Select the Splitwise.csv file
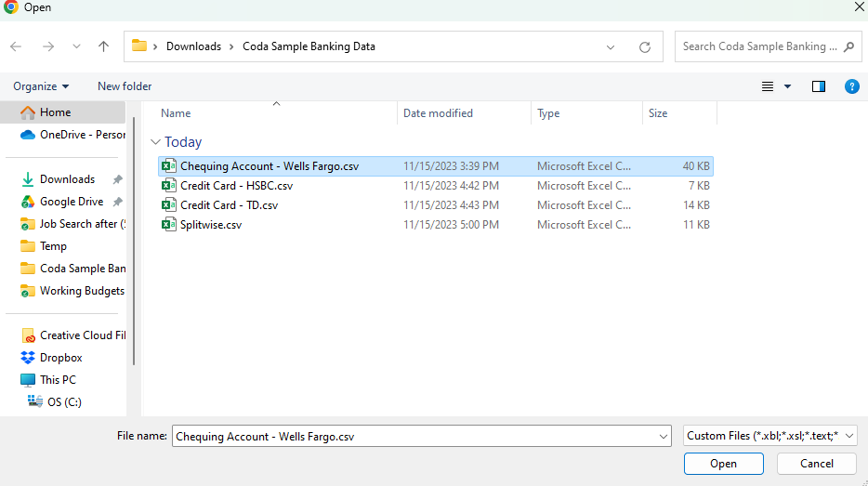 [x=210, y=225]
